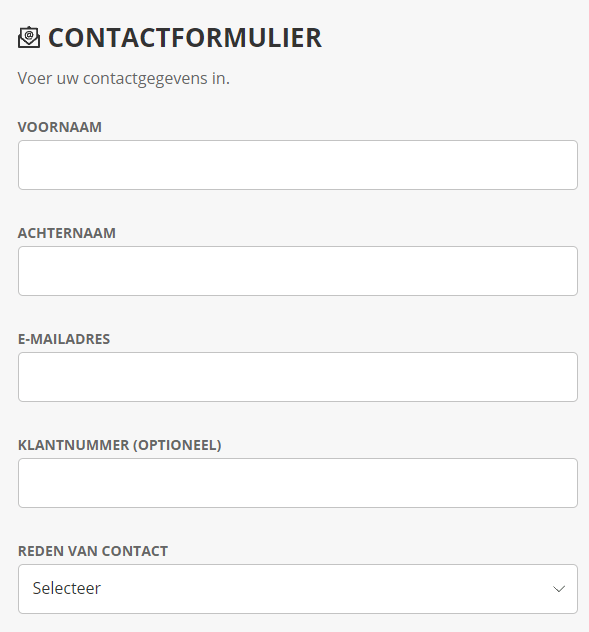Click the VOORNAAM field label
This screenshot has height=632, width=589.
click(x=60, y=127)
